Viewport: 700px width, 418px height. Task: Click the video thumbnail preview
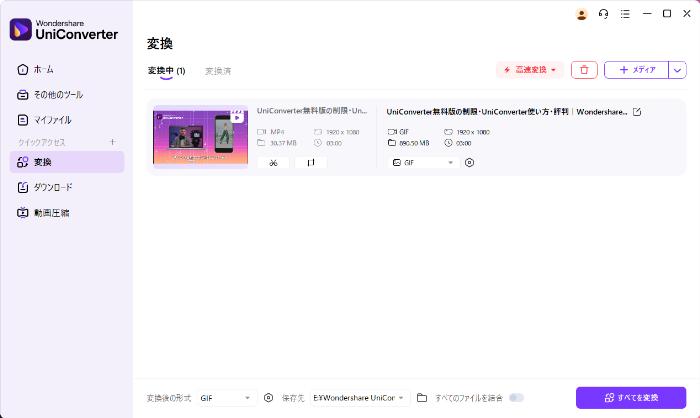click(x=200, y=136)
